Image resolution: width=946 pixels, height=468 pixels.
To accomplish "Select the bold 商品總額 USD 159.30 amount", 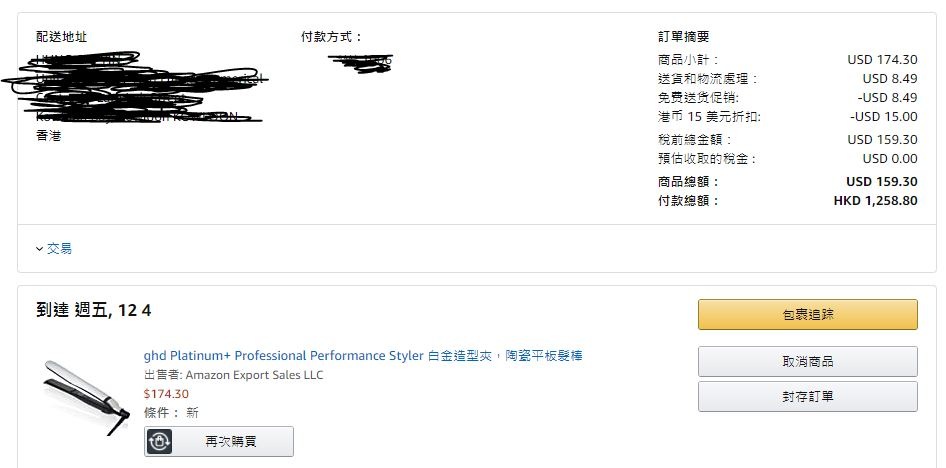I will (x=881, y=182).
